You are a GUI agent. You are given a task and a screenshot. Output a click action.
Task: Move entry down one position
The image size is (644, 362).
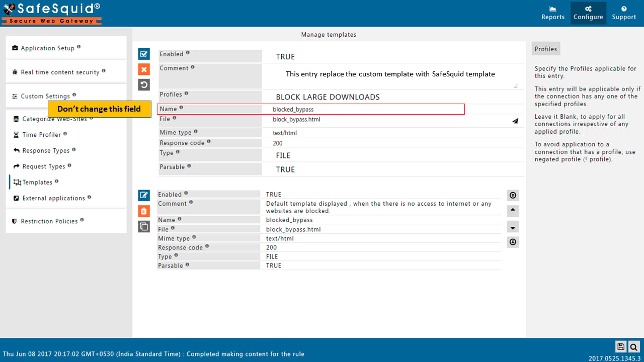pyautogui.click(x=513, y=227)
